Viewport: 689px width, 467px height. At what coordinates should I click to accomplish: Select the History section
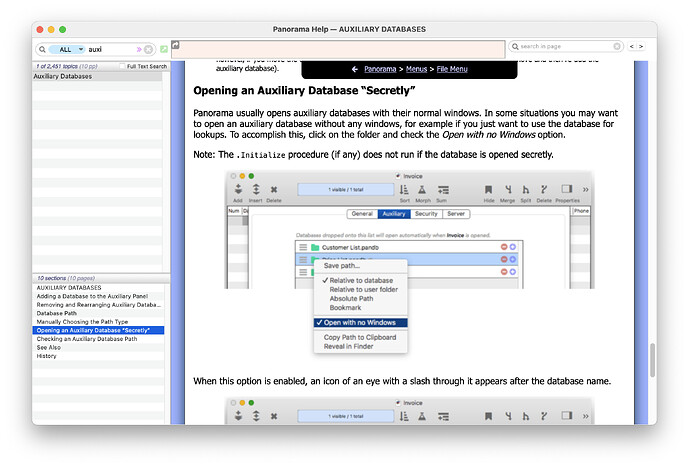(x=47, y=356)
